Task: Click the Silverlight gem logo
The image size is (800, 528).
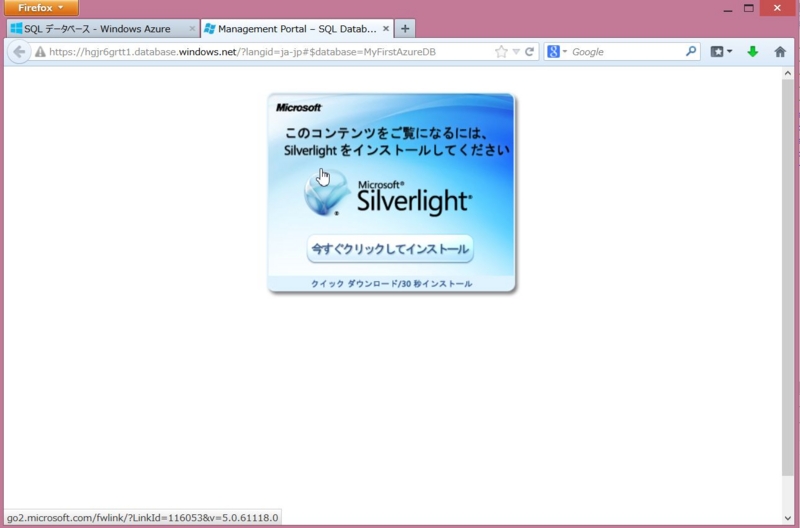Action: 327,194
